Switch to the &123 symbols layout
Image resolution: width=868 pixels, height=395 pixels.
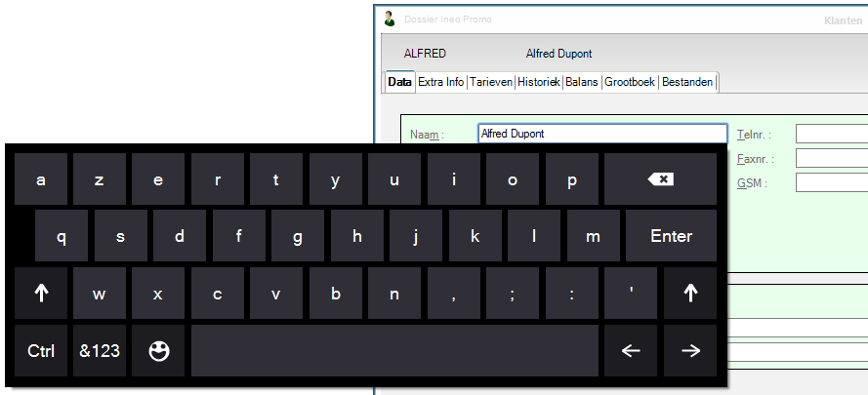(x=100, y=351)
